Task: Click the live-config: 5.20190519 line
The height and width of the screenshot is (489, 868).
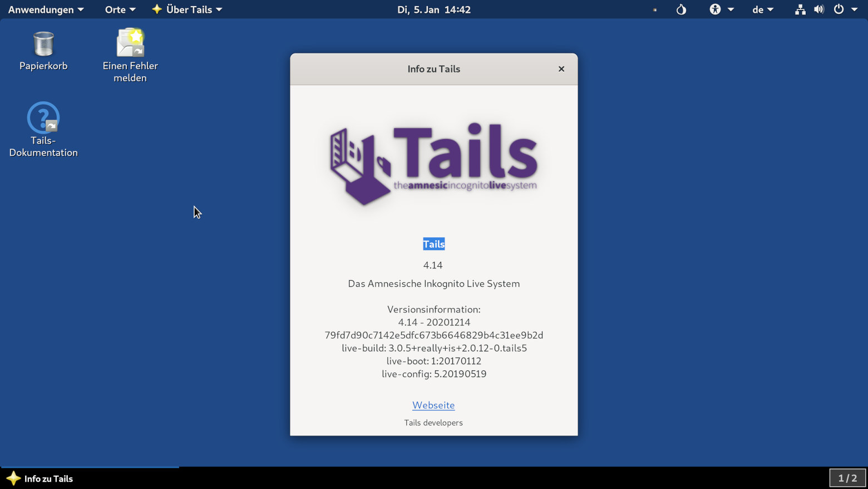Action: pyautogui.click(x=434, y=374)
